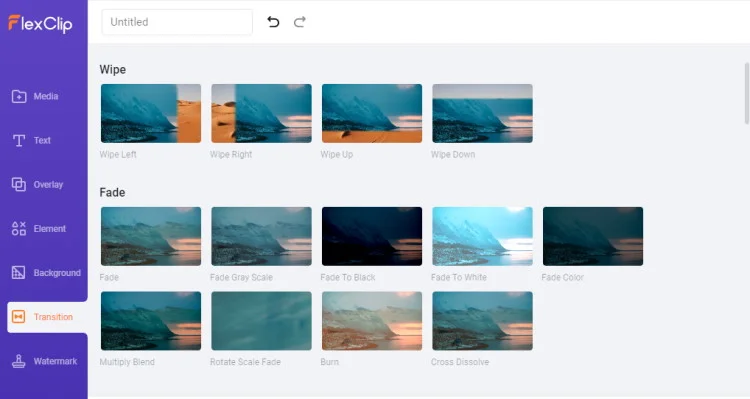Select the plain Fade transition thumbnail
This screenshot has height=399, width=750.
pyautogui.click(x=151, y=236)
